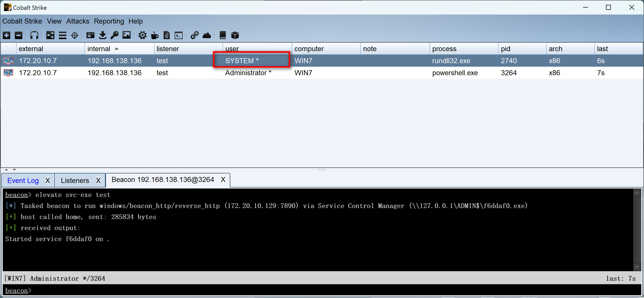This screenshot has width=644, height=298.
Task: Close the Listeners tab
Action: click(98, 180)
